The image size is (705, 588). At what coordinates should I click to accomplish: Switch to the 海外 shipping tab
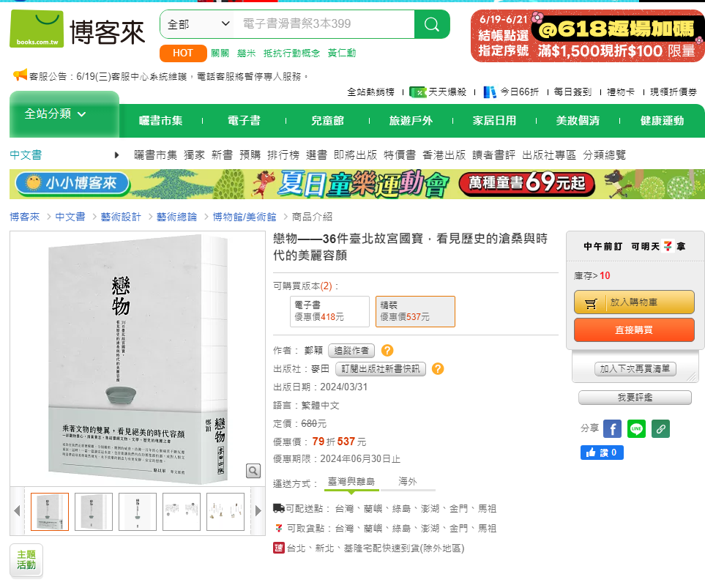(407, 482)
